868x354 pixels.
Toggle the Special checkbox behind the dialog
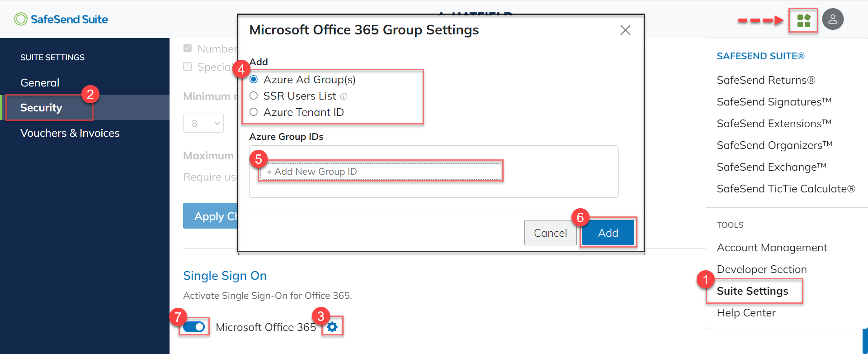[188, 67]
